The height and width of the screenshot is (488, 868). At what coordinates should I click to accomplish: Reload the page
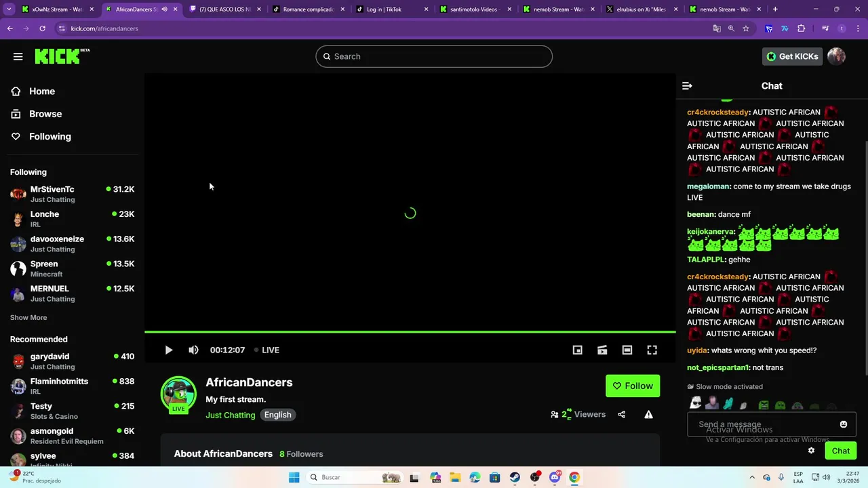42,28
